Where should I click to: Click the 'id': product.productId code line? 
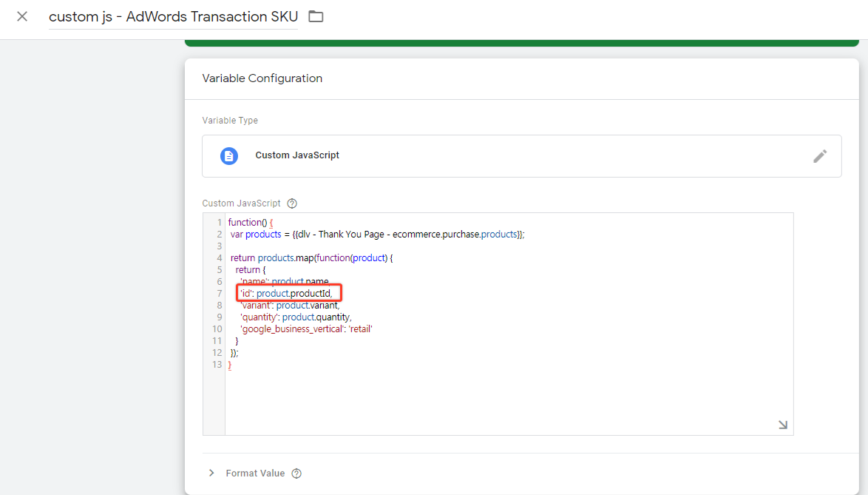(x=286, y=294)
